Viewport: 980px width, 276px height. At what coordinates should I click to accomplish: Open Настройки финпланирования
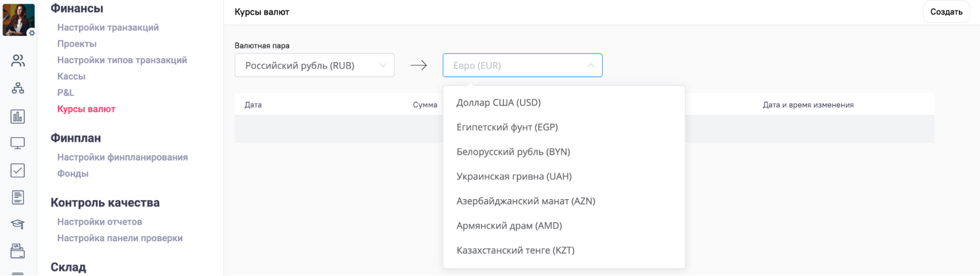click(123, 157)
